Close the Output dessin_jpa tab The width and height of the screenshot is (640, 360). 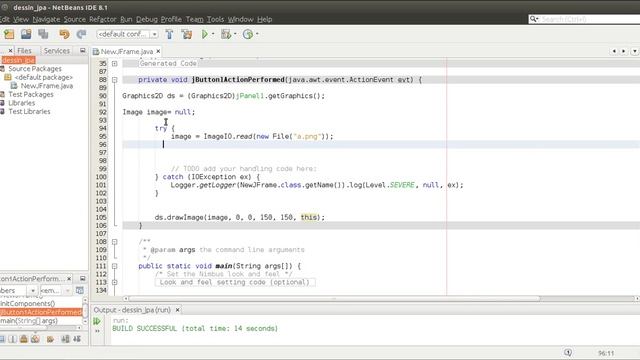coord(178,310)
